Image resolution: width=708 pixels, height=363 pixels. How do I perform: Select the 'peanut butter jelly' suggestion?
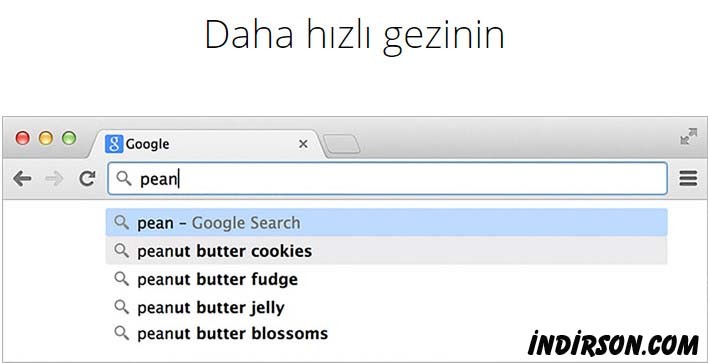pyautogui.click(x=387, y=307)
